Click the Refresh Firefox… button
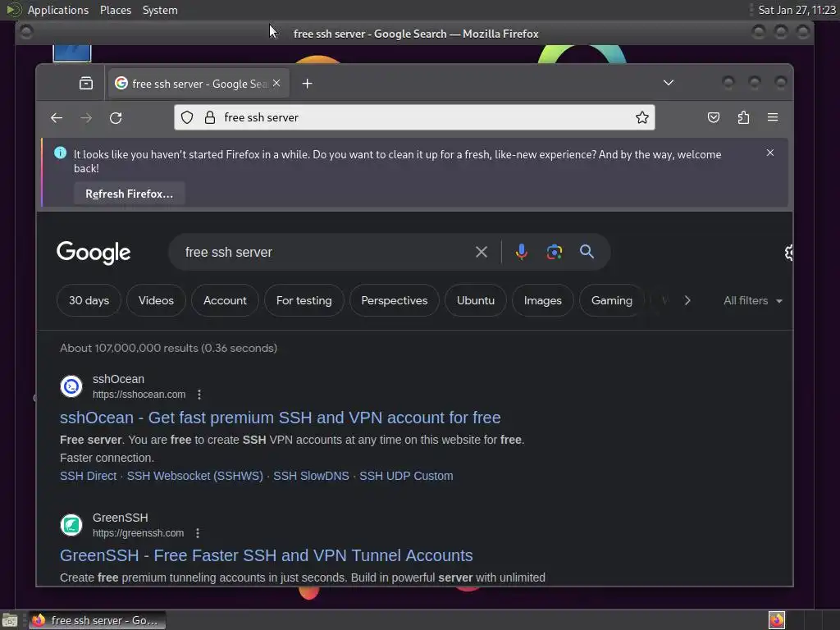The image size is (840, 630). 129,194
